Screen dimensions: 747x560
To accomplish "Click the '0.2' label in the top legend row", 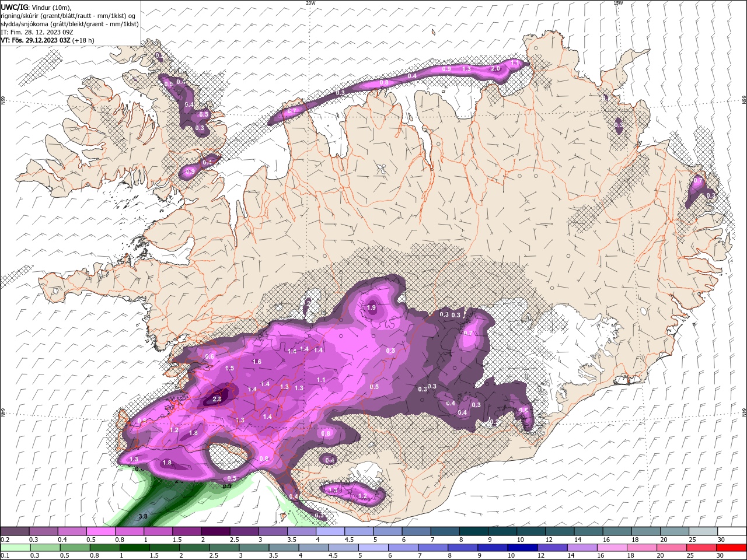I will tap(5, 540).
